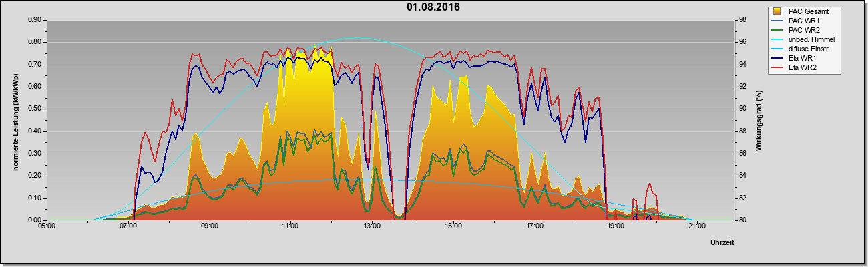Click the 05:00 time axis label

coord(47,226)
